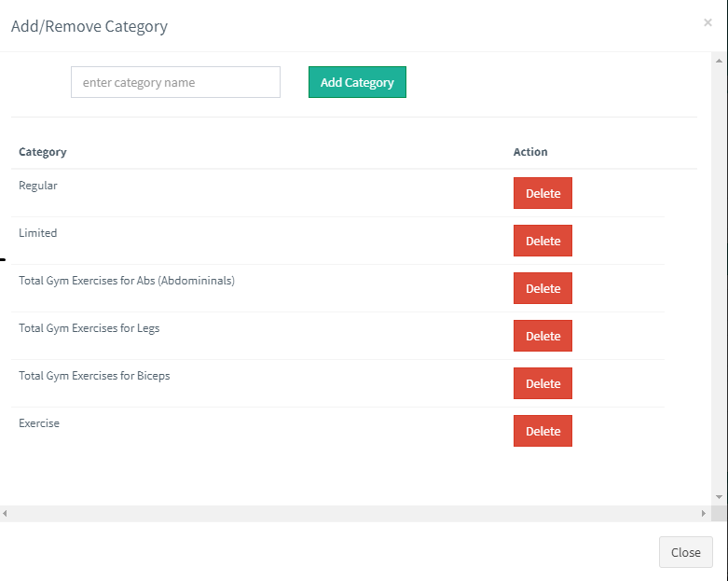Screen dimensions: 728x581
Task: Close the dialog with the X icon
Action: 707,22
